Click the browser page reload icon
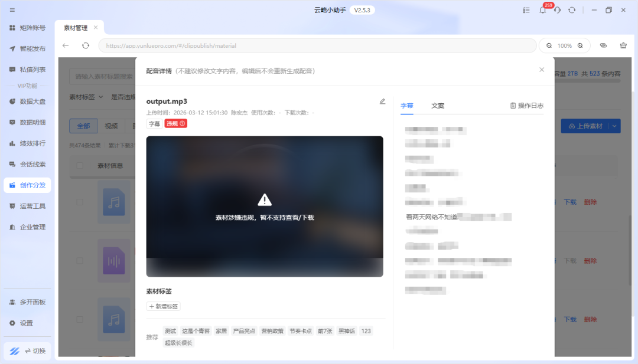The width and height of the screenshot is (638, 364). (x=86, y=45)
